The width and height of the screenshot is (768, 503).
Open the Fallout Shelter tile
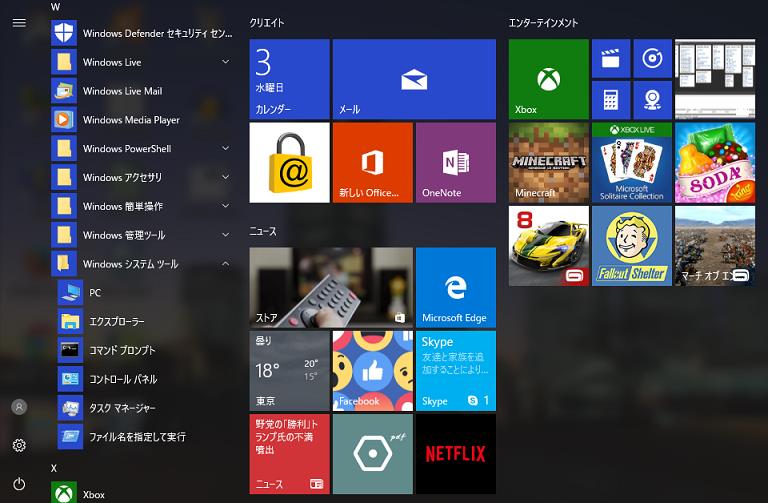pos(632,246)
